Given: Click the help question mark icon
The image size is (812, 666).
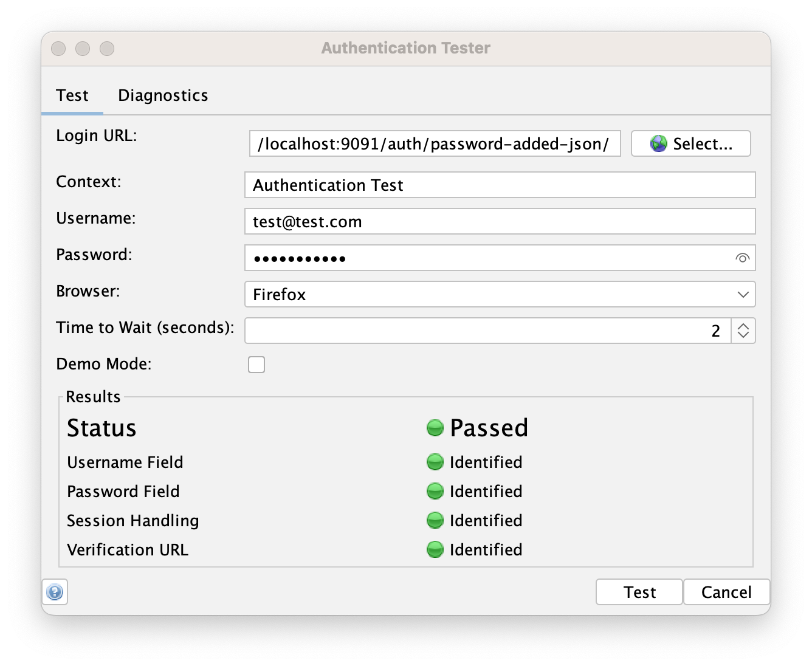Looking at the screenshot, I should (x=55, y=592).
